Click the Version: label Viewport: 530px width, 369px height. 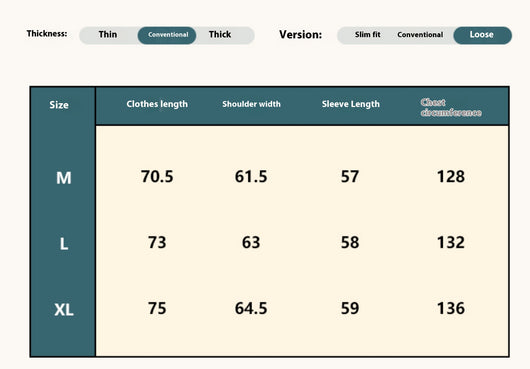[x=300, y=34]
